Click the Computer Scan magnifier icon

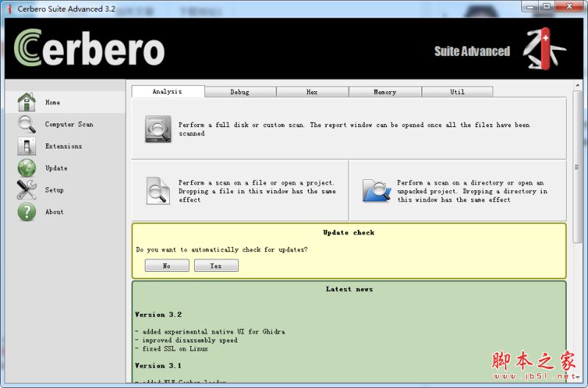(x=26, y=124)
